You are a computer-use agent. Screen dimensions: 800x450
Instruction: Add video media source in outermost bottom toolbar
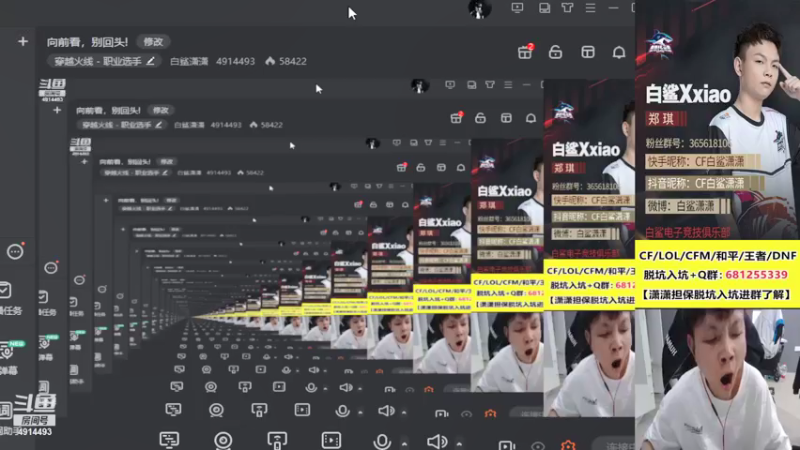331,440
